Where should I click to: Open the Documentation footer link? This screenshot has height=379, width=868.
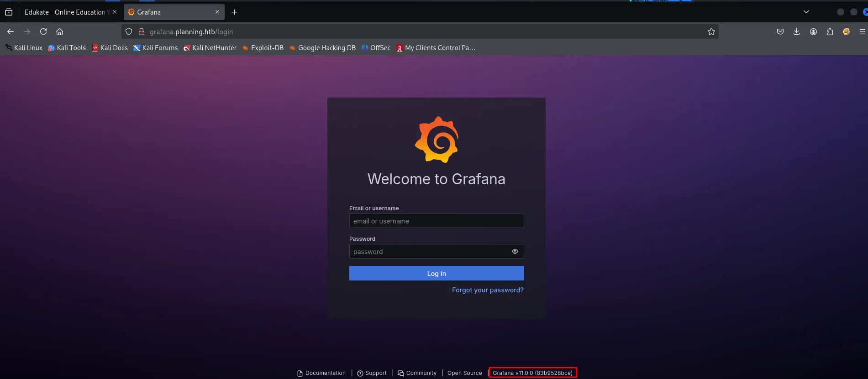point(321,373)
